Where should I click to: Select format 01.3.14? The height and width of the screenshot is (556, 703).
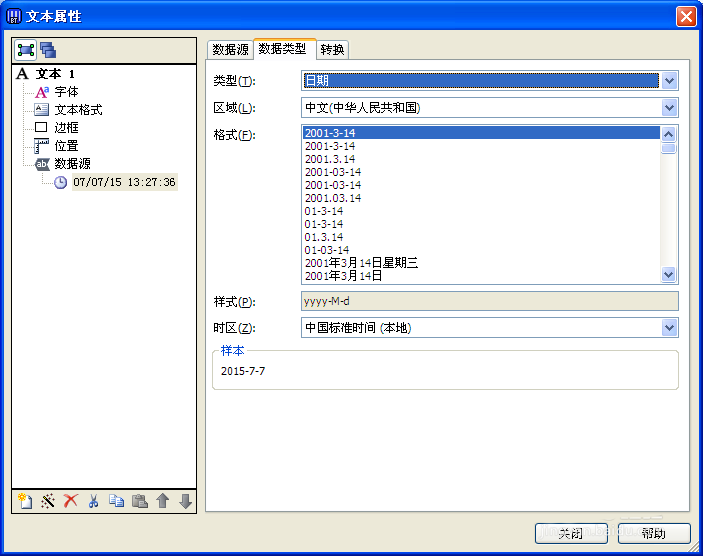click(482, 237)
